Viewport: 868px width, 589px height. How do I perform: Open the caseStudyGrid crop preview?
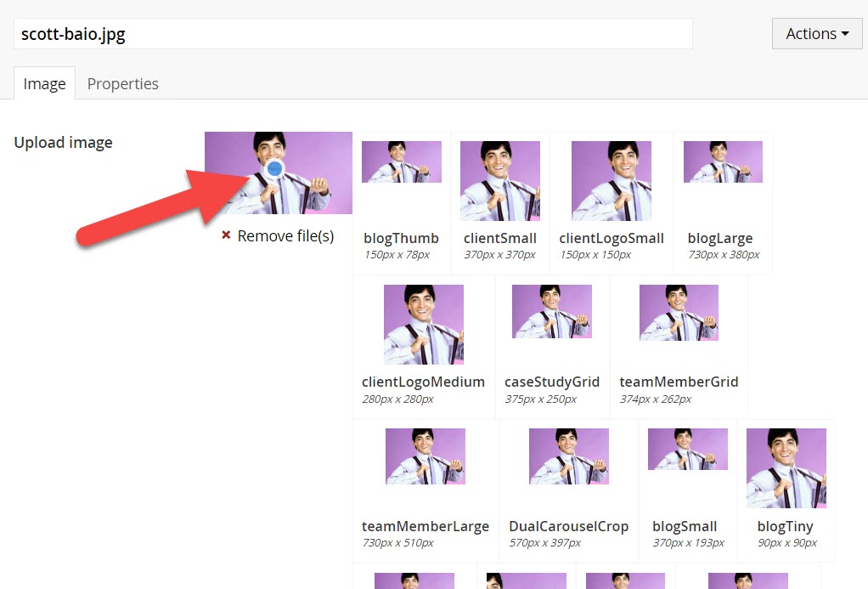tap(551, 311)
